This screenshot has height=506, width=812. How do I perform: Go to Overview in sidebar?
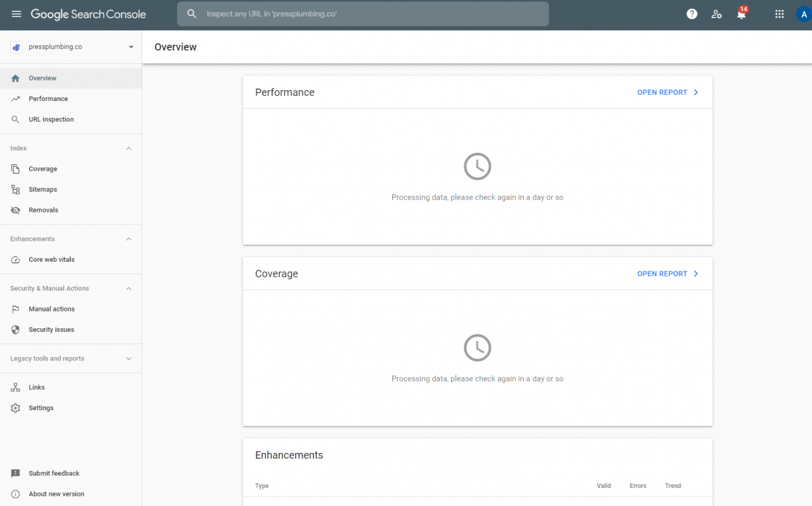tap(70, 78)
